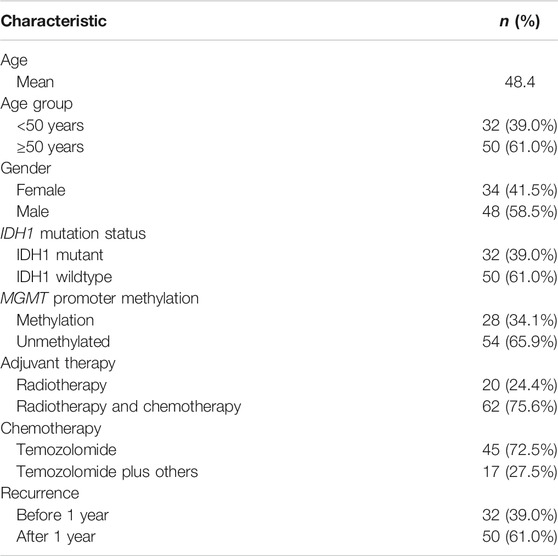Click the MGMT promoter methylation heading
This screenshot has width=558, height=556.
pos(99,299)
